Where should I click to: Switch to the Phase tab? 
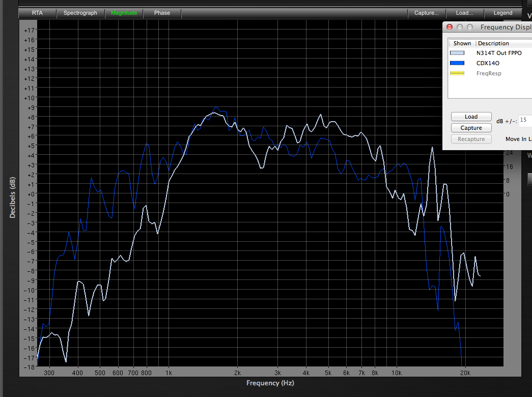pyautogui.click(x=162, y=13)
